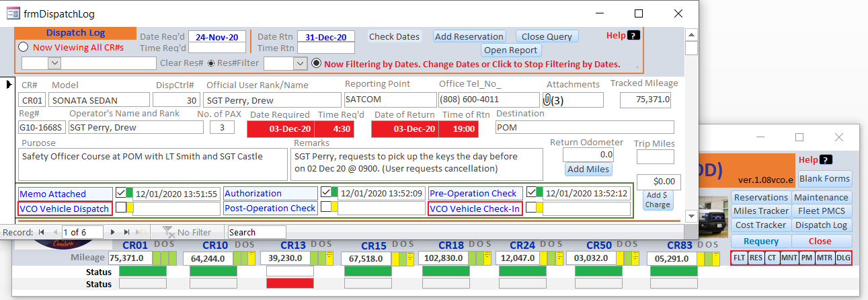Jump to last record navigation arrow
Screen dimensions: 868x300
(x=126, y=232)
